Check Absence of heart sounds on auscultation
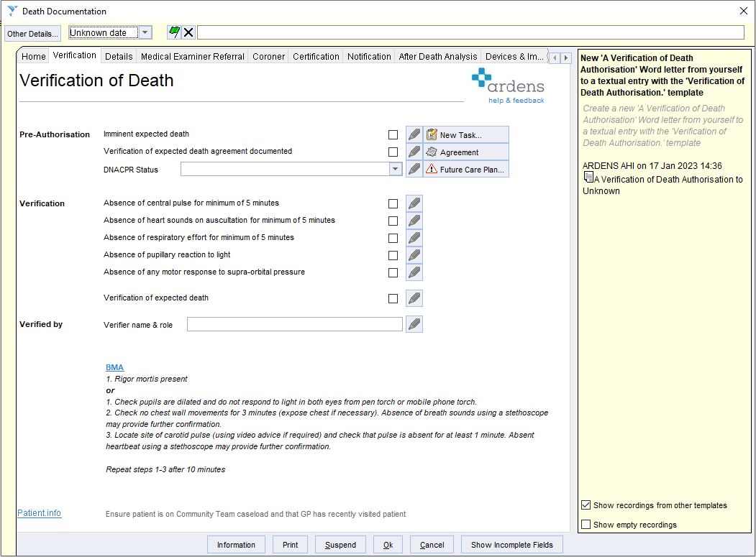This screenshot has height=557, width=756. (x=393, y=221)
